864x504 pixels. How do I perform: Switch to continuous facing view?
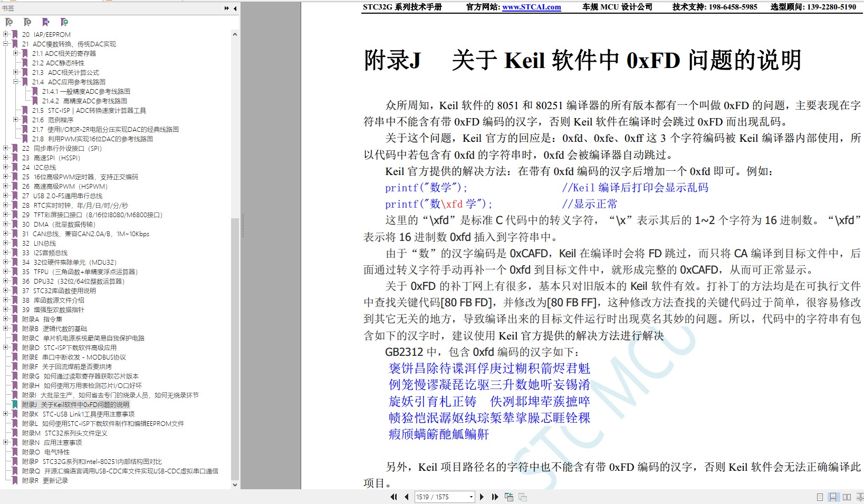[x=860, y=497]
